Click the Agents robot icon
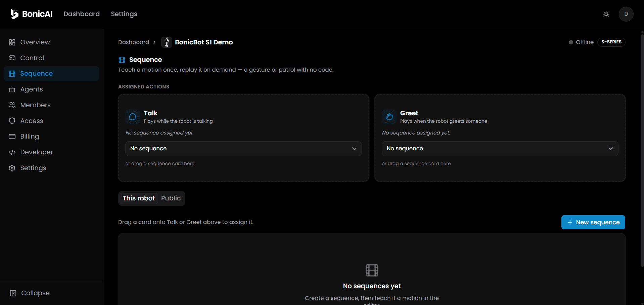644x305 pixels. click(12, 89)
